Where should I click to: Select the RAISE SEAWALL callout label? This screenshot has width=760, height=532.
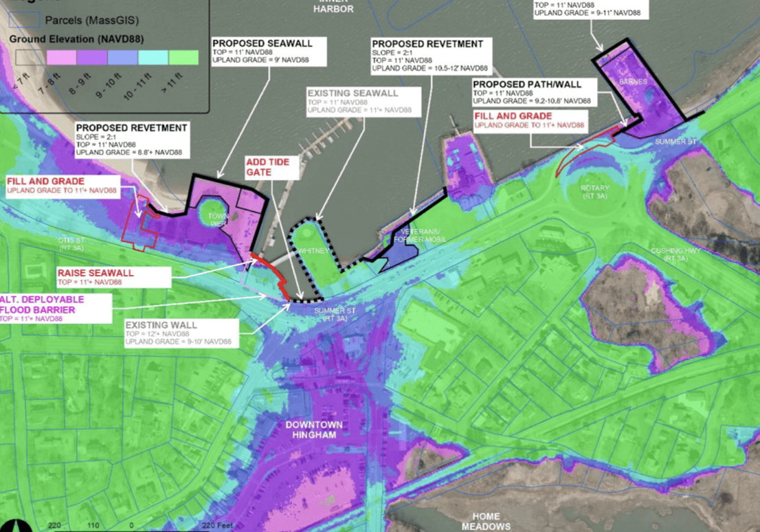pyautogui.click(x=113, y=278)
